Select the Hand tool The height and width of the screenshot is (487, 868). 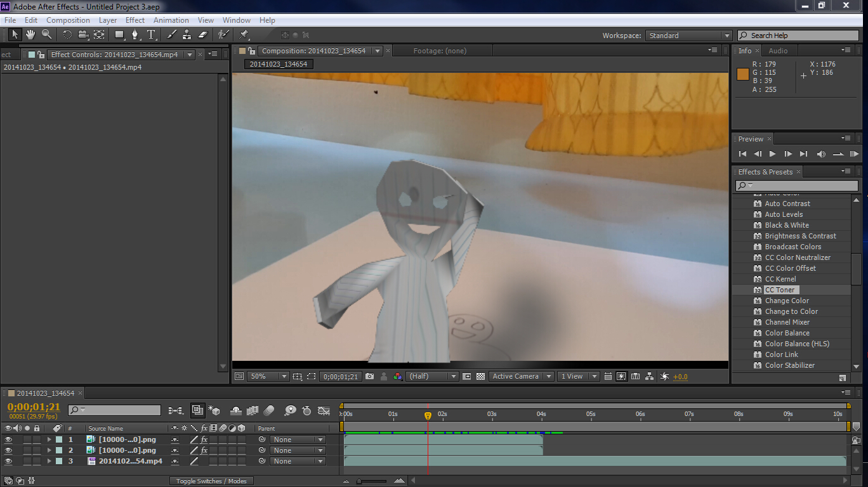point(30,34)
